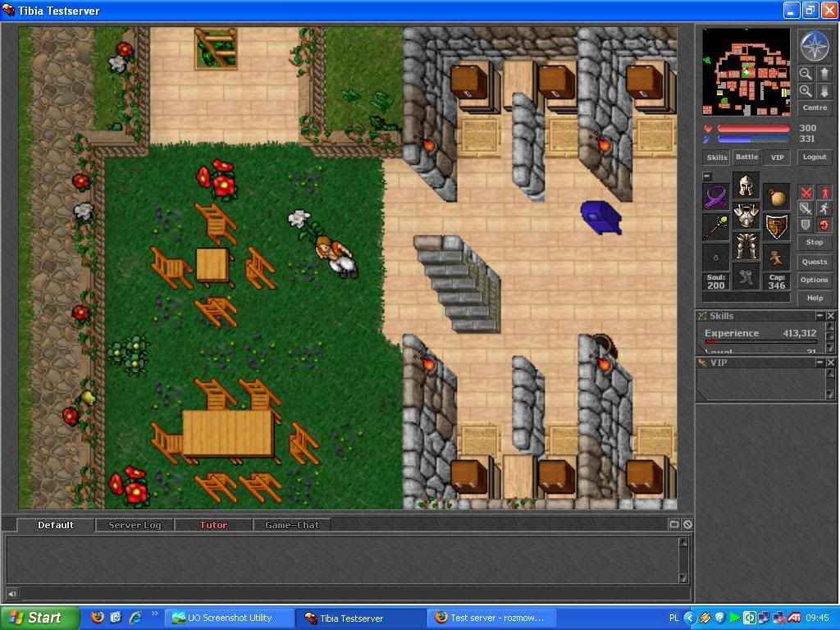Viewport: 840px width, 630px height.
Task: Move minimap one floor down
Action: point(824,90)
